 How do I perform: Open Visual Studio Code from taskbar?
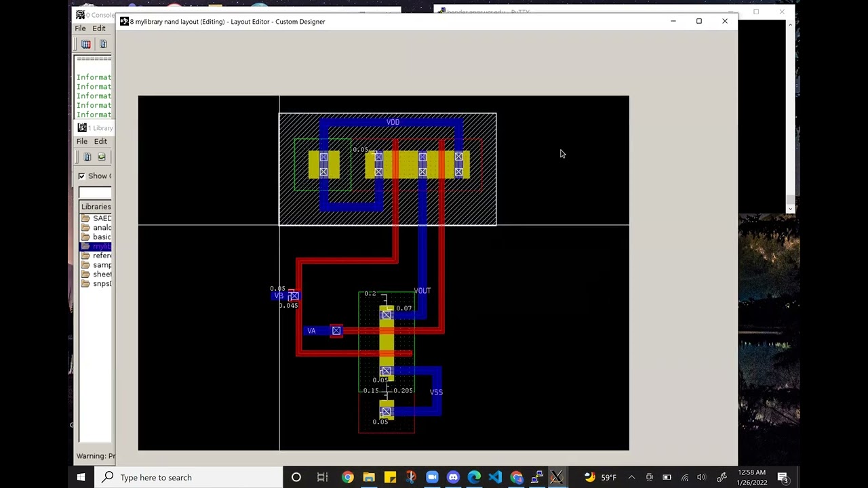coord(495,477)
